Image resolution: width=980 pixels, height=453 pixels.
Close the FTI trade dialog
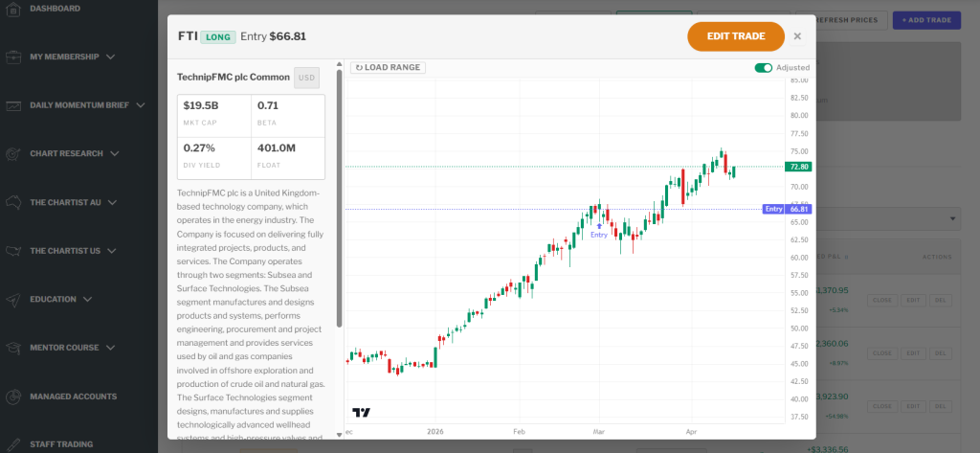click(797, 36)
